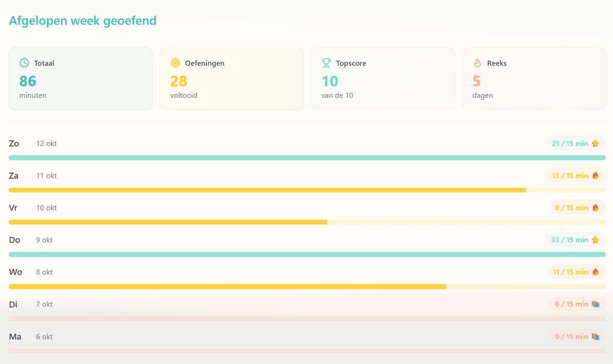Click the flame icon on Saturday's badge

(x=595, y=176)
